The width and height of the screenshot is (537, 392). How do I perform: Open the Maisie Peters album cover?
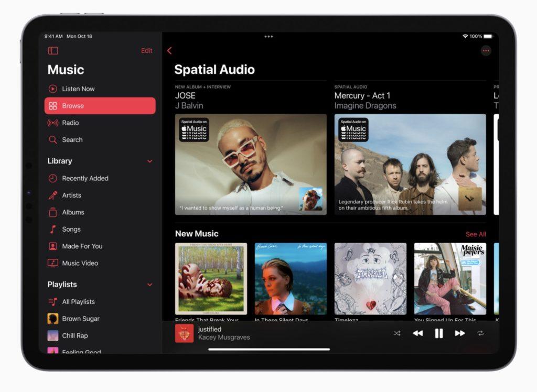[450, 279]
